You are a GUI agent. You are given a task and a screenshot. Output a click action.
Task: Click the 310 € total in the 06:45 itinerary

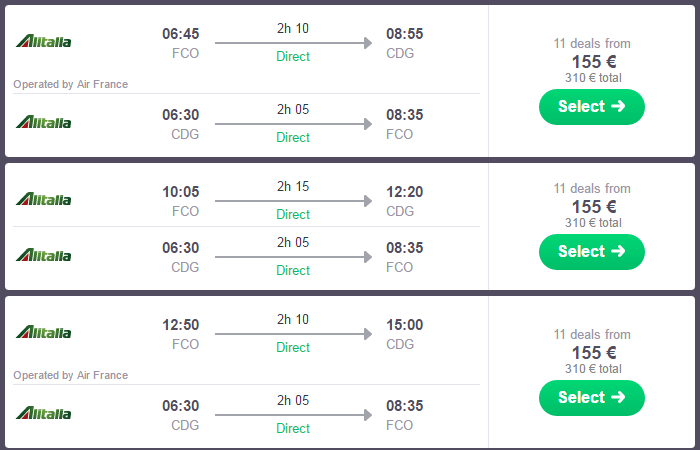[x=592, y=77]
